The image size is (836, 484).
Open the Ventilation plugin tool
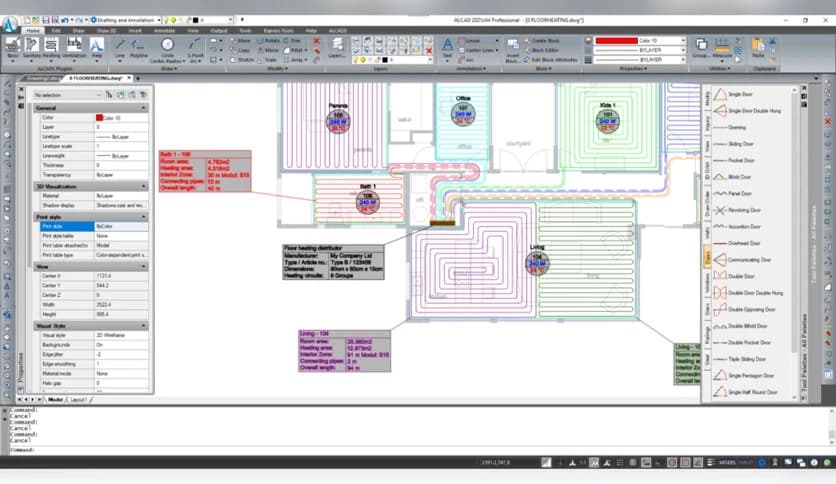click(x=74, y=49)
